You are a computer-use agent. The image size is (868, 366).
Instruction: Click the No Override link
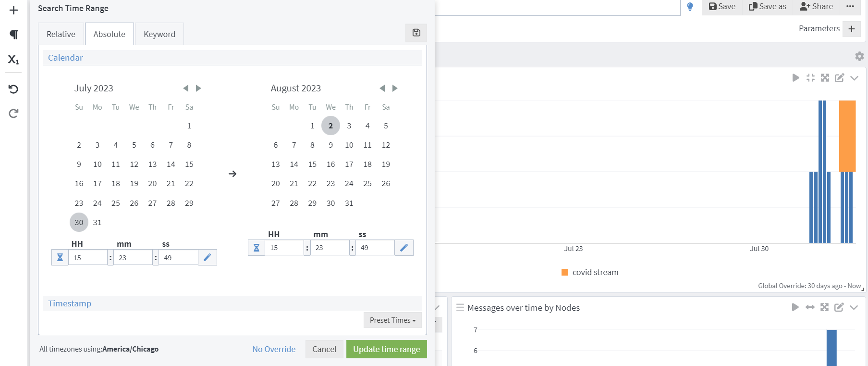point(274,349)
